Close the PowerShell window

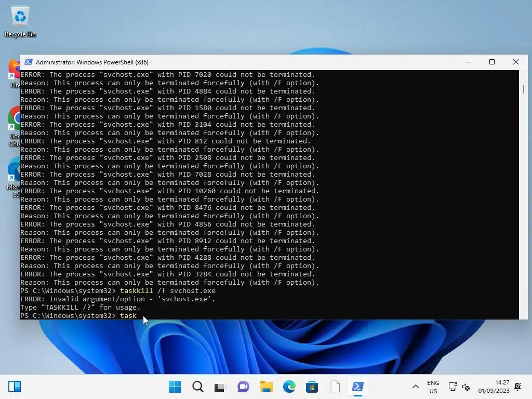coord(516,62)
